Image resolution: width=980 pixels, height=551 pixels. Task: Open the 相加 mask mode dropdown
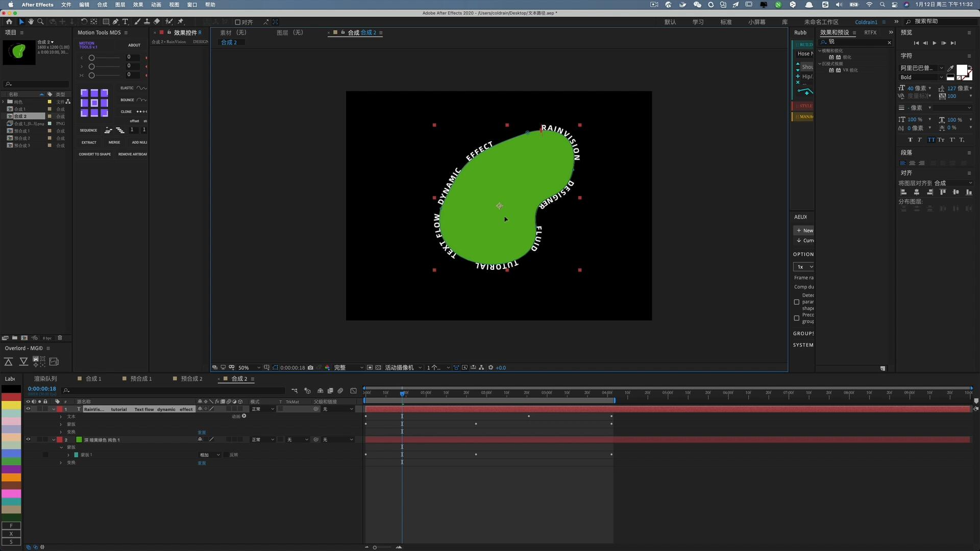pyautogui.click(x=209, y=455)
